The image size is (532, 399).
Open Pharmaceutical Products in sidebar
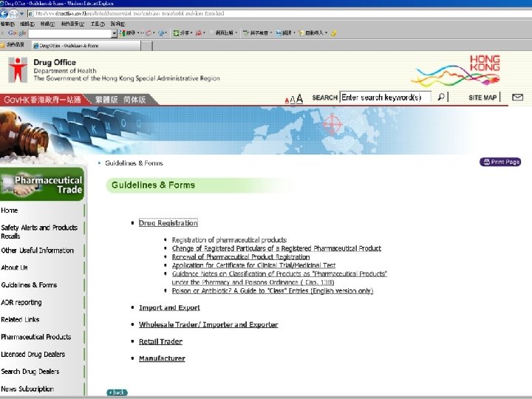pyautogui.click(x=36, y=337)
